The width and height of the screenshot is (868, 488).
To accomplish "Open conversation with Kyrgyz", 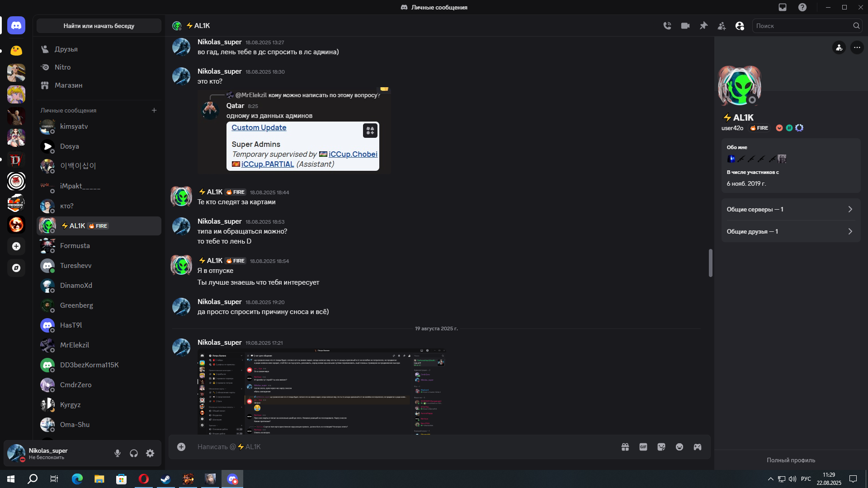I will 99,405.
